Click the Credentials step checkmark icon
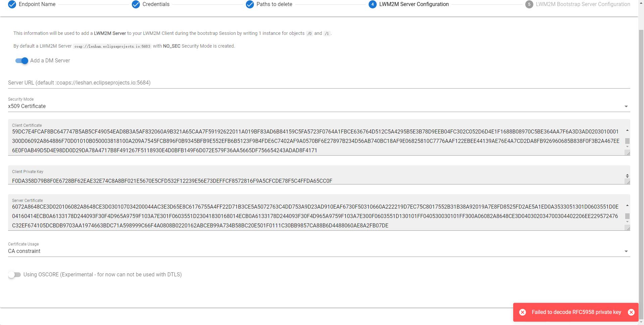This screenshot has height=325, width=644. pos(136,5)
